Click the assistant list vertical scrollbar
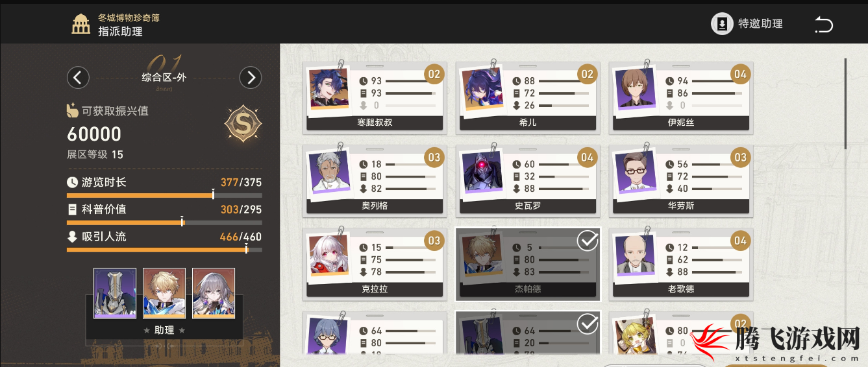Screen dimensions: 868x367 pos(845,104)
